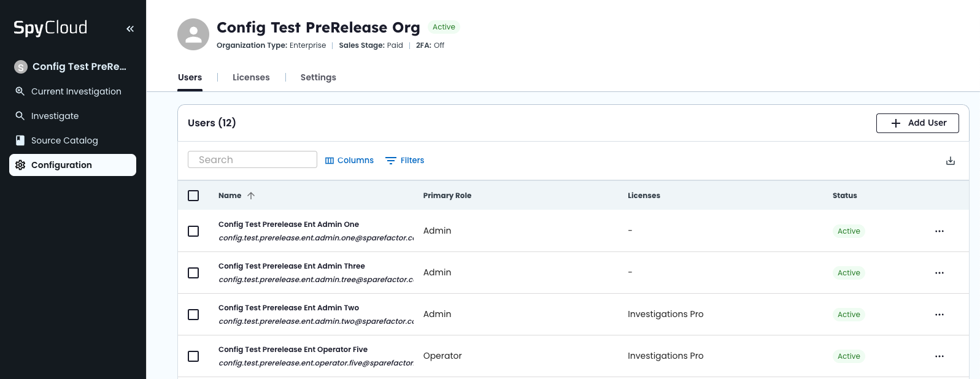Open Configuration in the sidebar
Viewport: 980px width, 379px height.
(x=72, y=165)
